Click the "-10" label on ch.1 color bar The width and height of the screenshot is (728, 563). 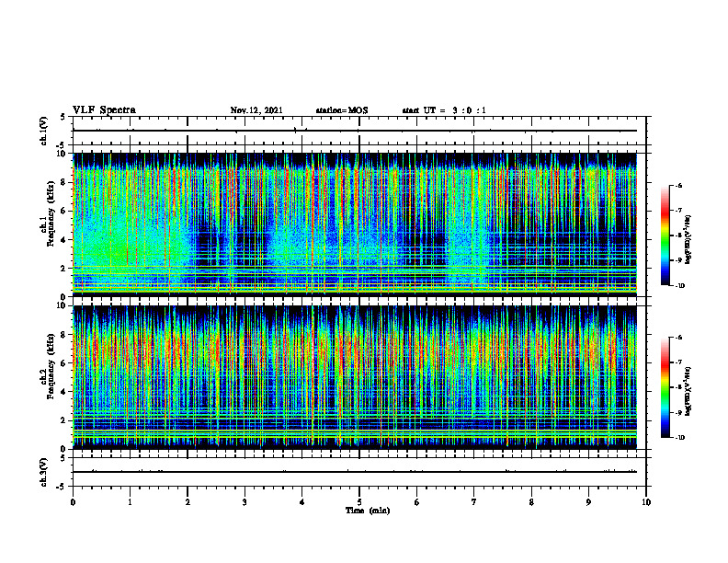tap(680, 286)
